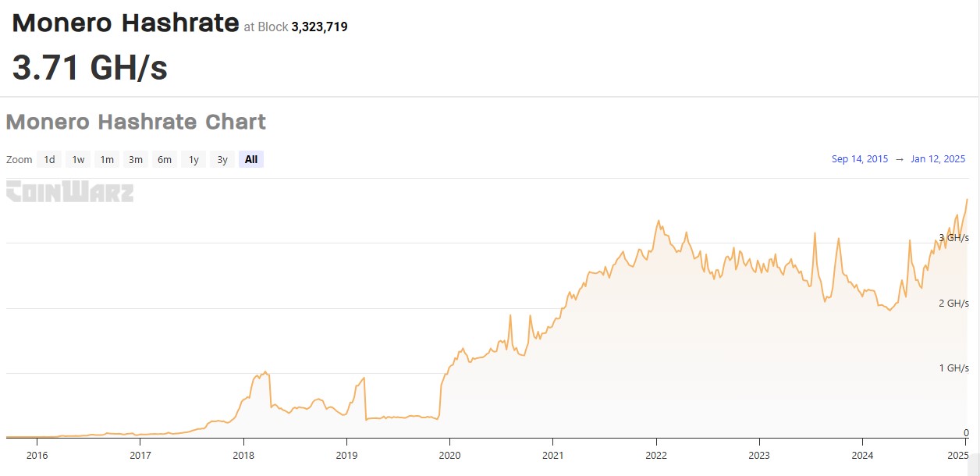
Task: Click the 2022 x-axis label
Action: [x=656, y=455]
